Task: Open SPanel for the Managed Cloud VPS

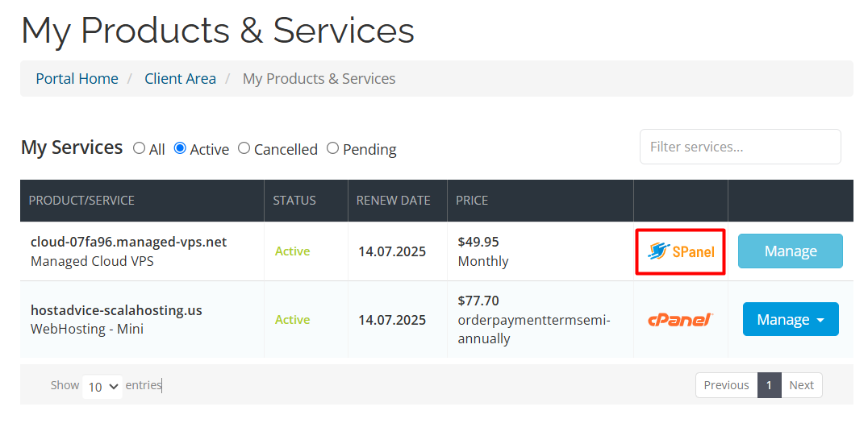Action: pos(680,251)
